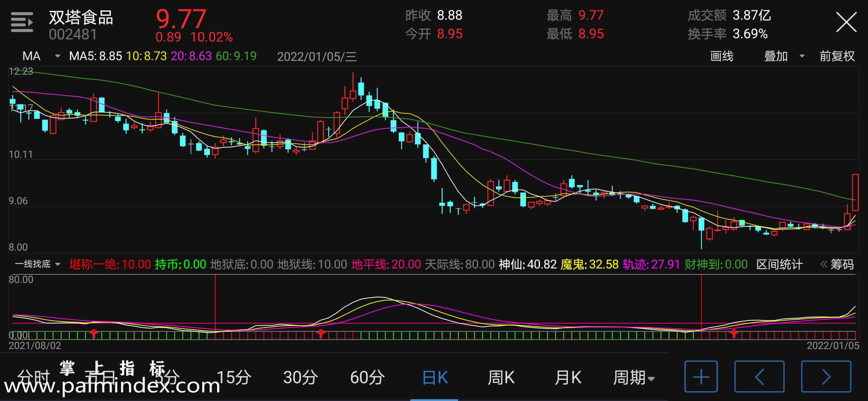Click the 财神到: 0.00 label

[716, 264]
